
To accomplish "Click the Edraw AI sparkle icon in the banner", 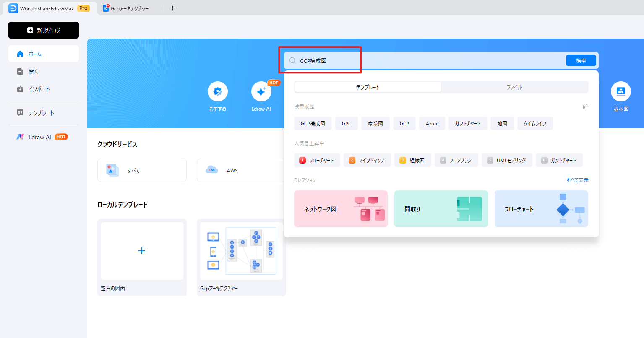I will [261, 91].
